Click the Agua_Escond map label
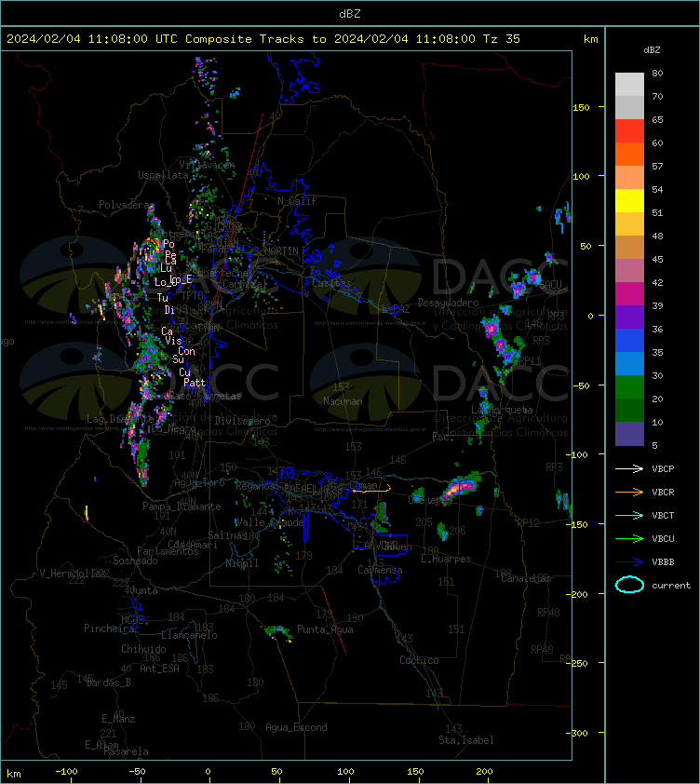Image resolution: width=700 pixels, height=784 pixels. coord(296,727)
